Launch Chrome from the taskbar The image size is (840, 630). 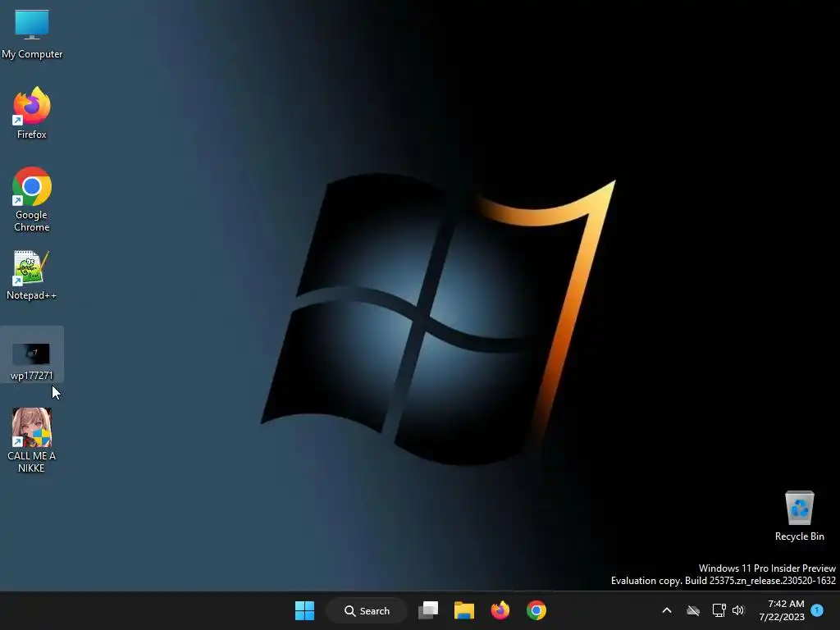536,610
